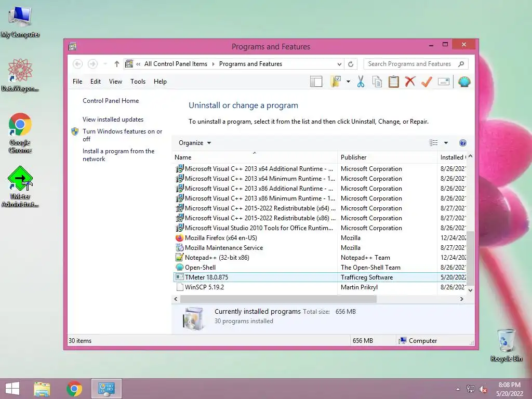
Task: Launch Chrome from the taskbar
Action: coord(74,389)
